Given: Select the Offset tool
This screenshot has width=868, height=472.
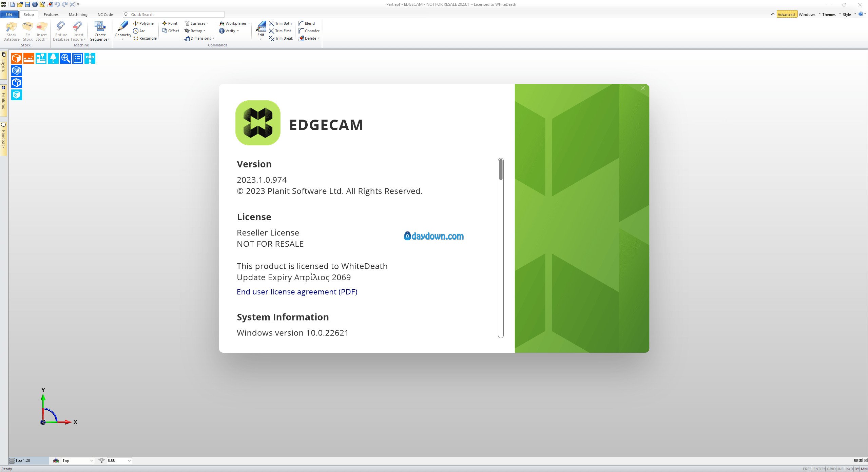Looking at the screenshot, I should pyautogui.click(x=171, y=31).
